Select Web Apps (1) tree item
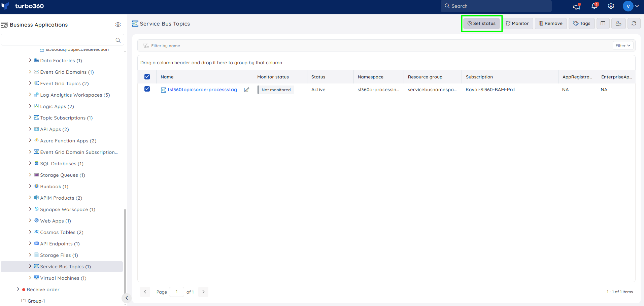The image size is (644, 306). (56, 221)
